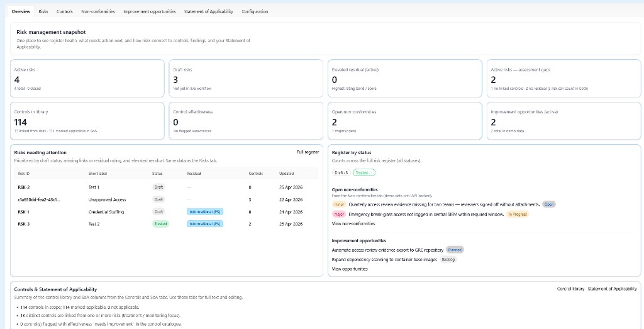Click the Backlog badge on dependency scanning
This screenshot has width=644, height=329.
pyautogui.click(x=448, y=260)
